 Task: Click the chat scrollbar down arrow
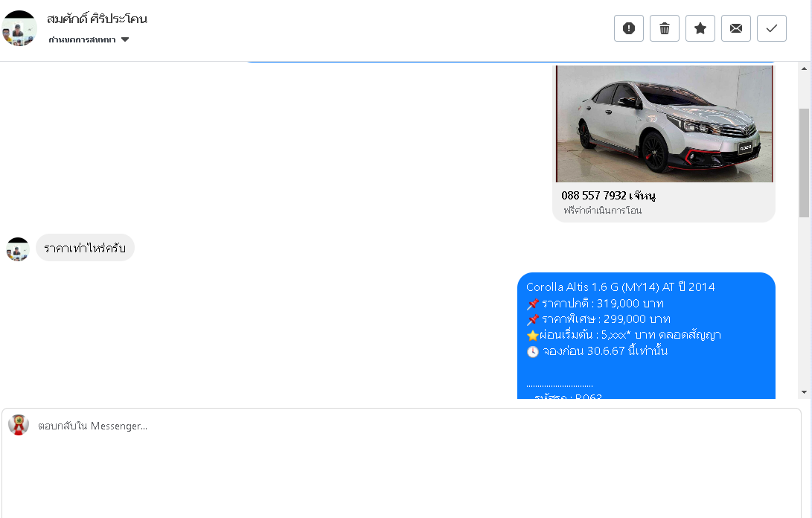coord(804,392)
